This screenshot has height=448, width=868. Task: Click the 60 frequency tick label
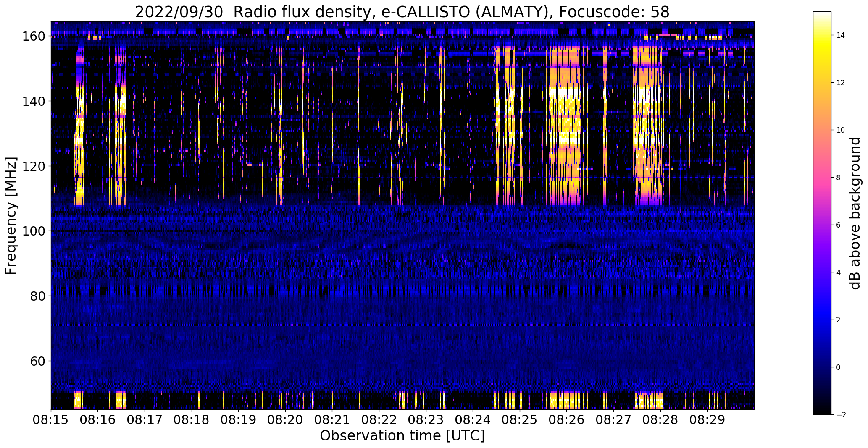pyautogui.click(x=38, y=361)
